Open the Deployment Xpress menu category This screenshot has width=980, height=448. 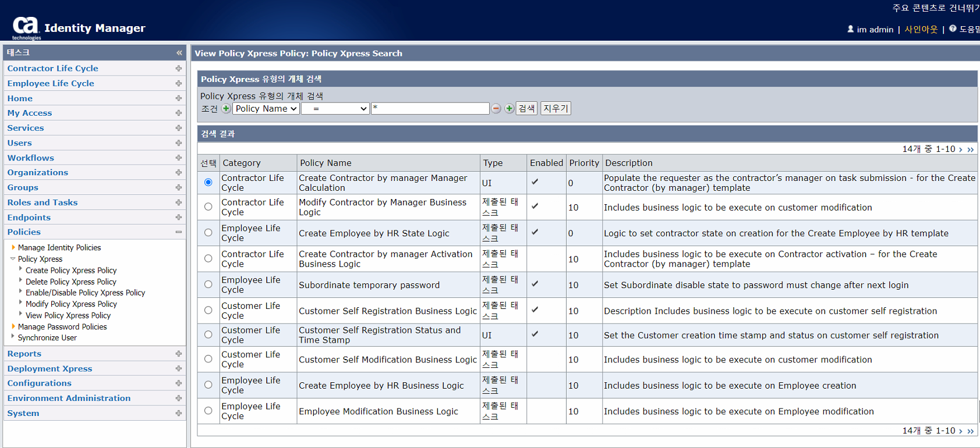(x=50, y=369)
